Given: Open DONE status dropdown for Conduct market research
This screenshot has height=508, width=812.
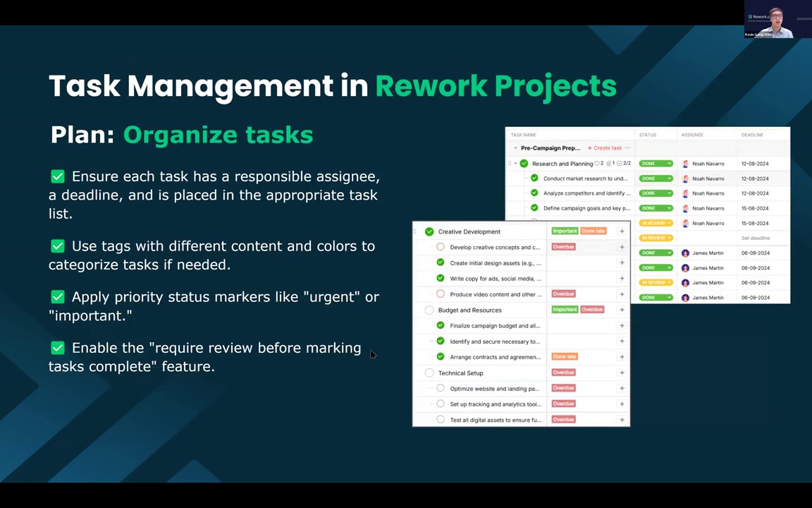Looking at the screenshot, I should click(656, 179).
